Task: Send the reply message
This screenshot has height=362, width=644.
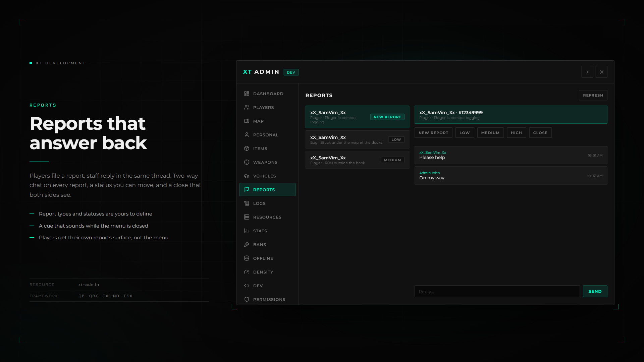Action: coord(595,291)
